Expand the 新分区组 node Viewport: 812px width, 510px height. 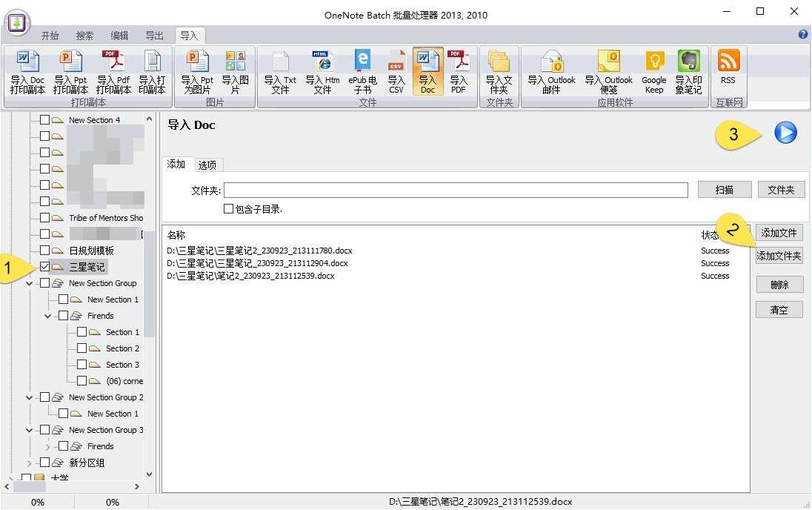click(x=30, y=463)
